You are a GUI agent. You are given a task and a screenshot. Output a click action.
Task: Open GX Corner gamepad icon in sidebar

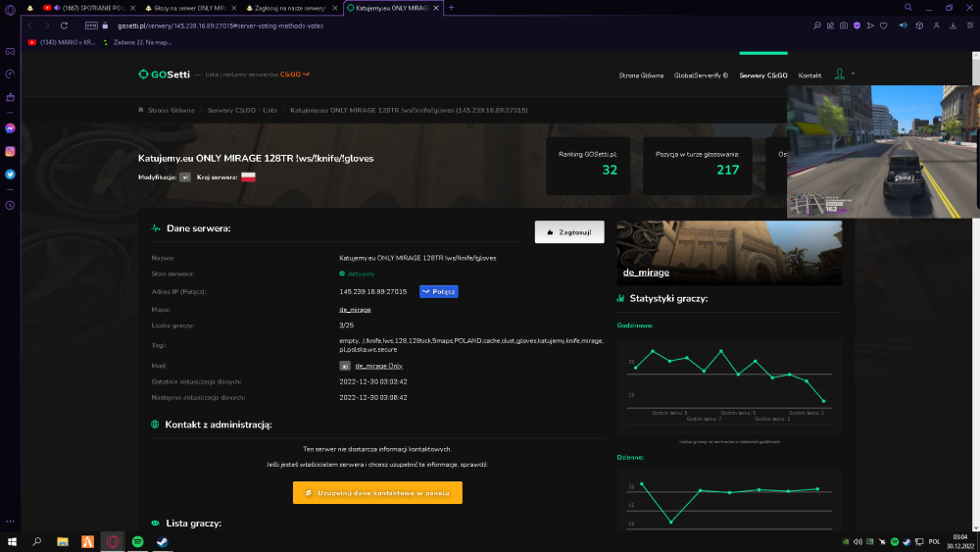(10, 52)
